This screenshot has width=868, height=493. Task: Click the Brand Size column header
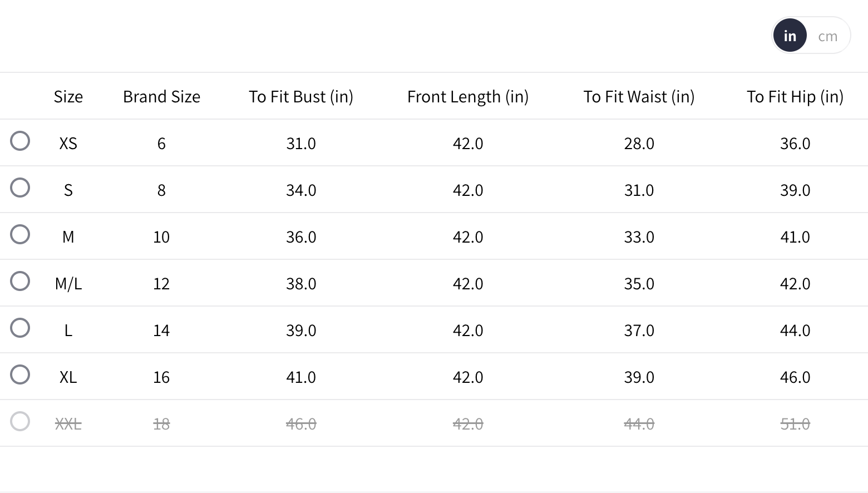(x=161, y=97)
